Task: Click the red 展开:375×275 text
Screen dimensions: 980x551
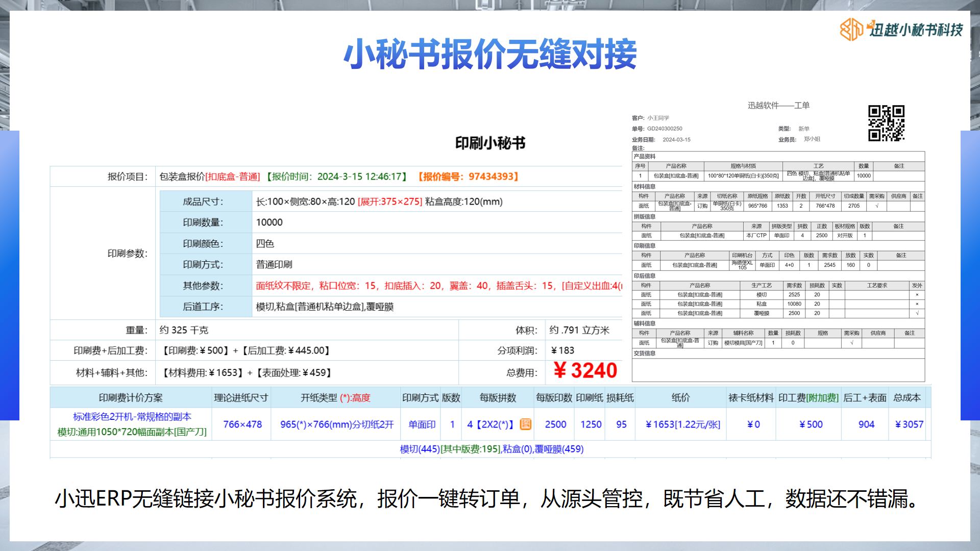Action: pos(390,202)
